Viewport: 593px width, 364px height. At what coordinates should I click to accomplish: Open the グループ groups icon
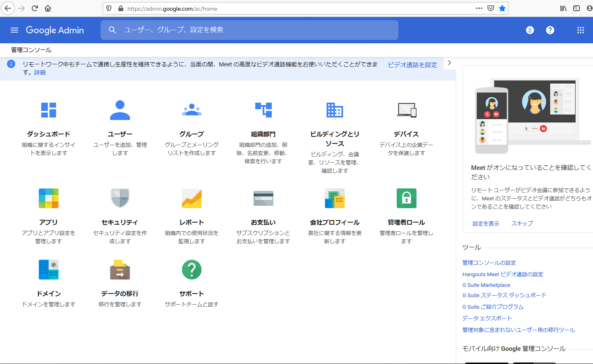click(192, 110)
